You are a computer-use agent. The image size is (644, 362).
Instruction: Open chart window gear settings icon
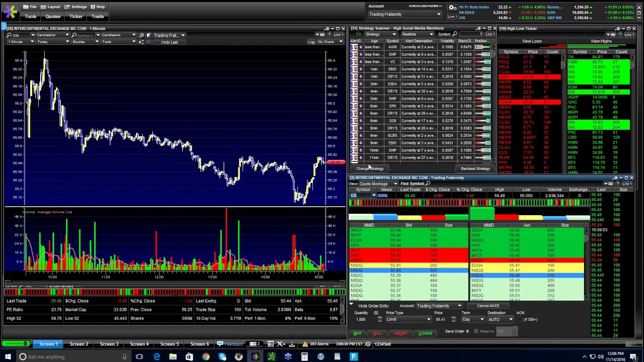(327, 29)
